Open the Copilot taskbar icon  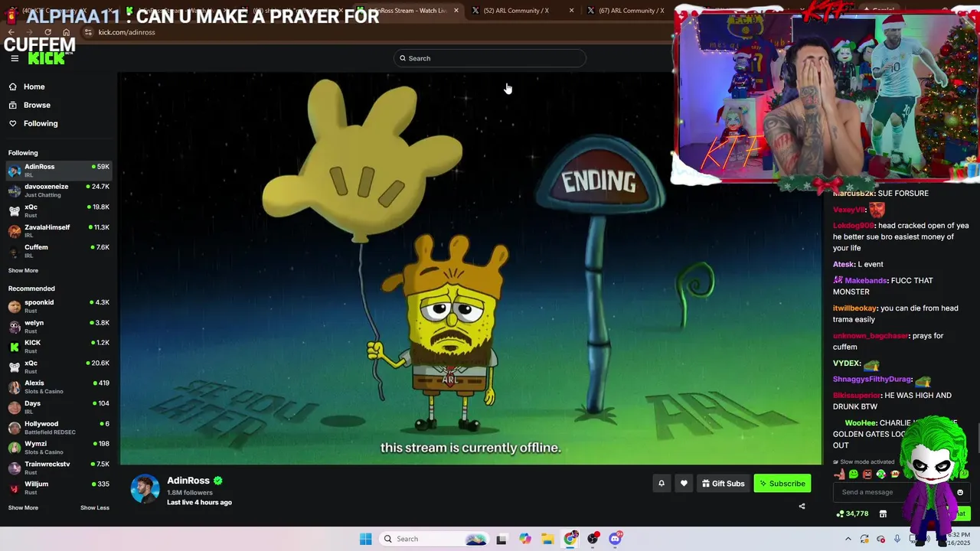click(524, 539)
